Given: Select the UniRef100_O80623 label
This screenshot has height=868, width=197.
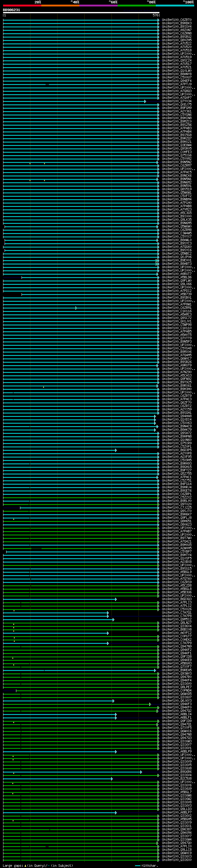Looking at the screenshot, I should click(x=177, y=524).
